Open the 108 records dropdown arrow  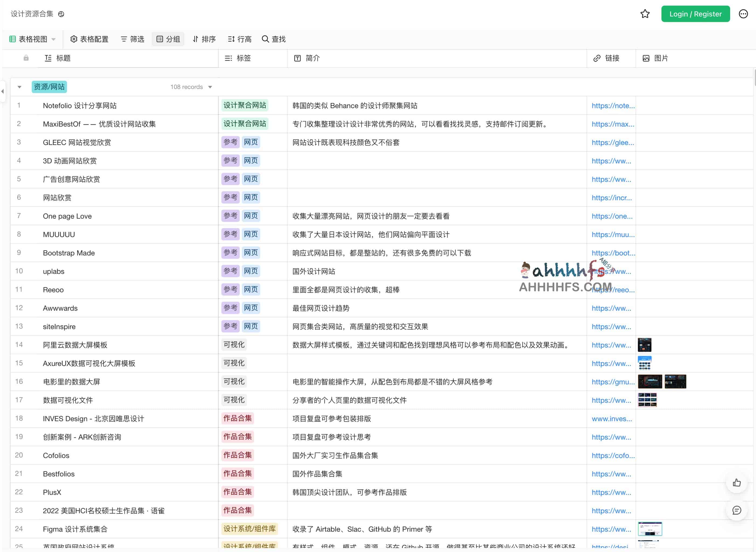tap(210, 87)
